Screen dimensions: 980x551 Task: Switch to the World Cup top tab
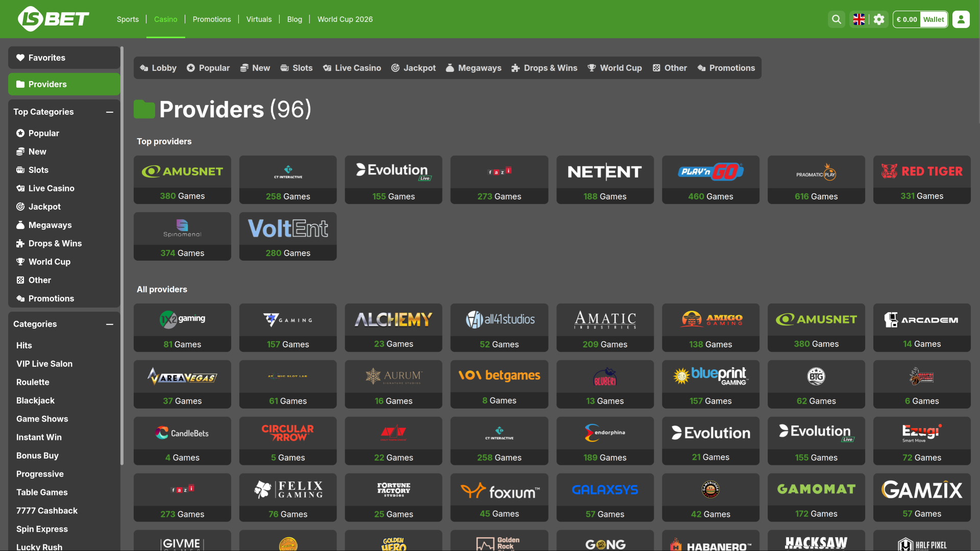615,68
